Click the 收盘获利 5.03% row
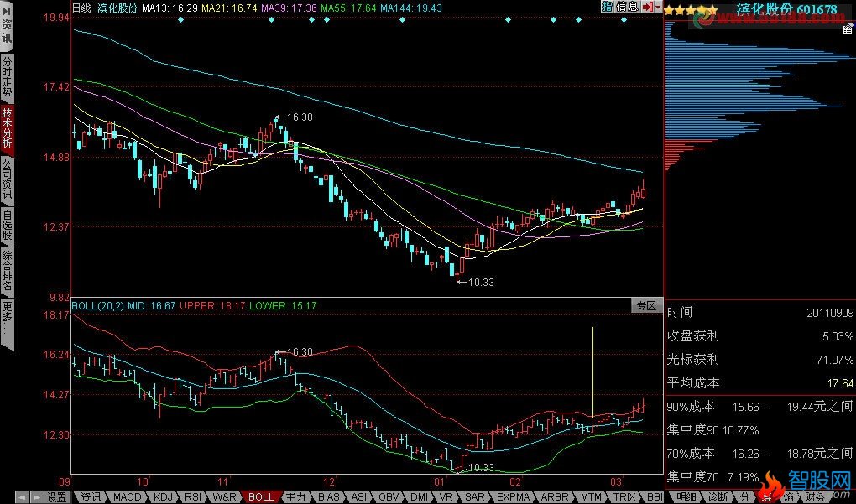 (760, 336)
